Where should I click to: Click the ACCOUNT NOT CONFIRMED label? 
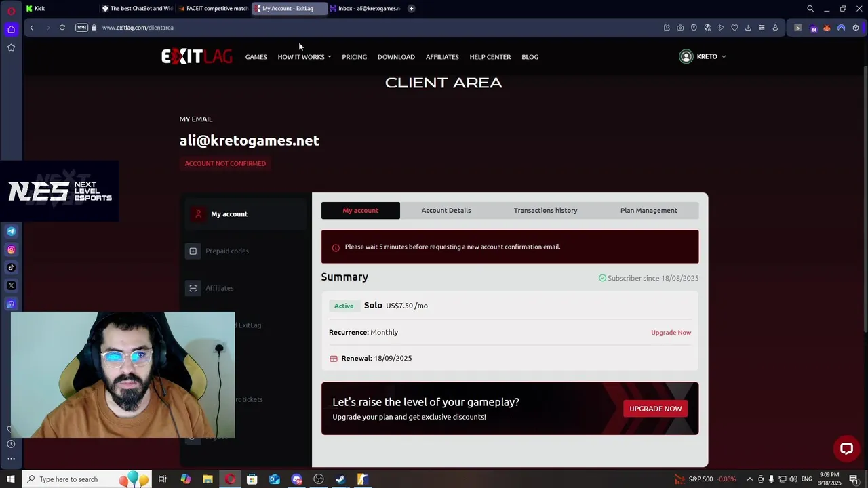[225, 163]
